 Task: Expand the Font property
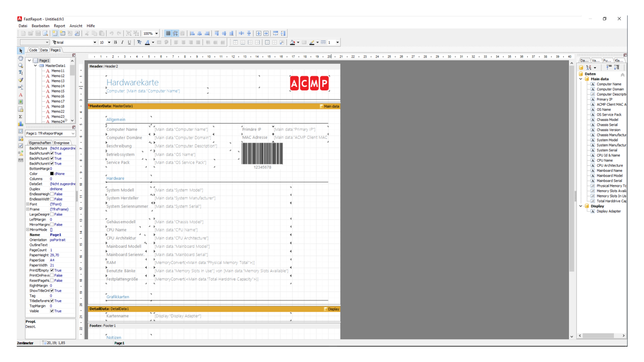[28, 204]
